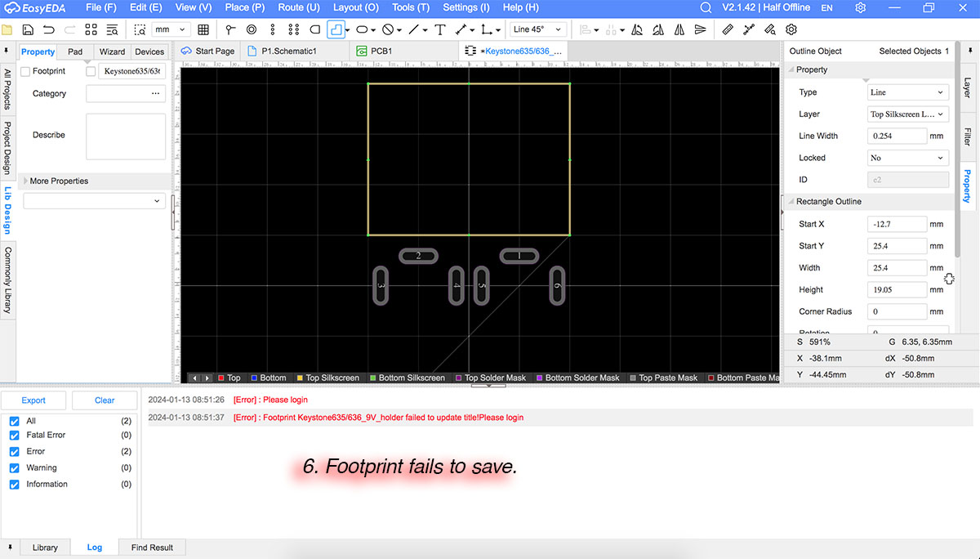The image size is (980, 559).
Task: Select the Top Silkscreen layer swatch
Action: (300, 378)
